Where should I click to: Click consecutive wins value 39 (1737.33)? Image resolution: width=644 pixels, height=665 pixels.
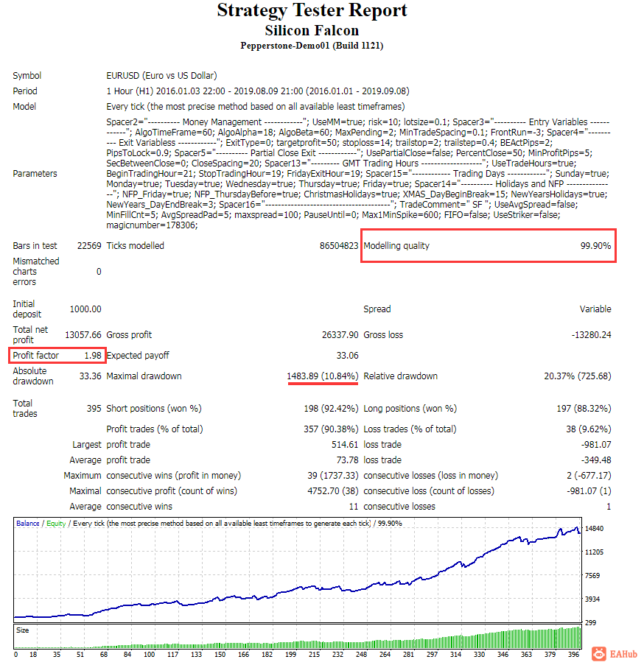click(333, 476)
